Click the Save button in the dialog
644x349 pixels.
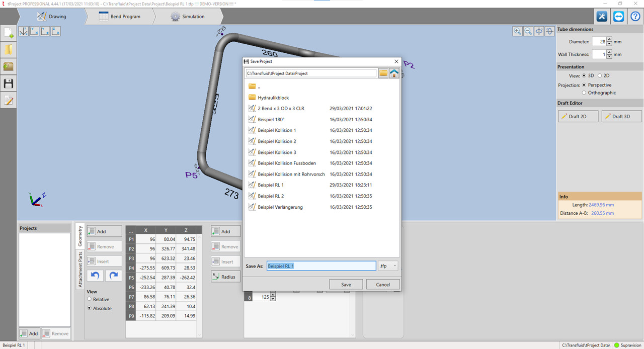(346, 285)
